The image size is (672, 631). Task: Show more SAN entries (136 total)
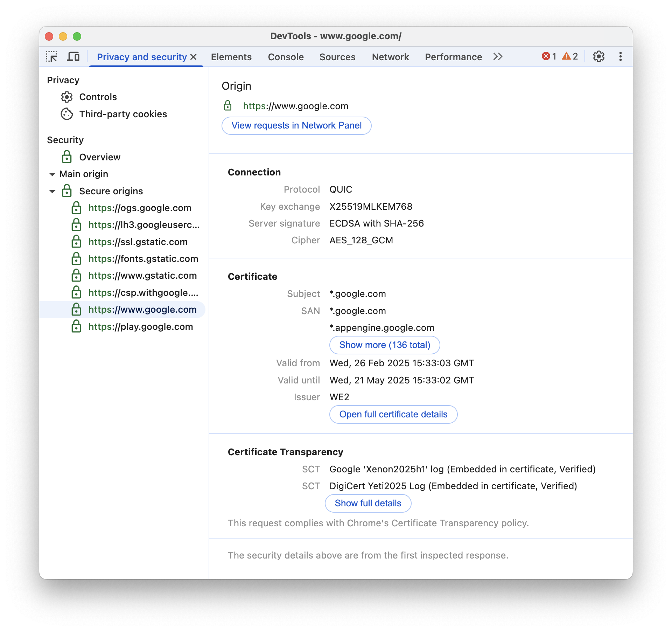coord(384,345)
